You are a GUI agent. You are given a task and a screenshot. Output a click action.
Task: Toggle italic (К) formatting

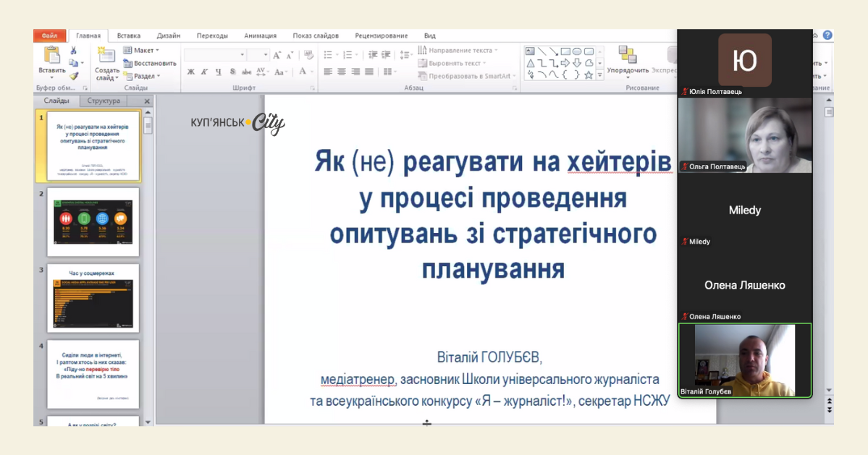(x=205, y=72)
